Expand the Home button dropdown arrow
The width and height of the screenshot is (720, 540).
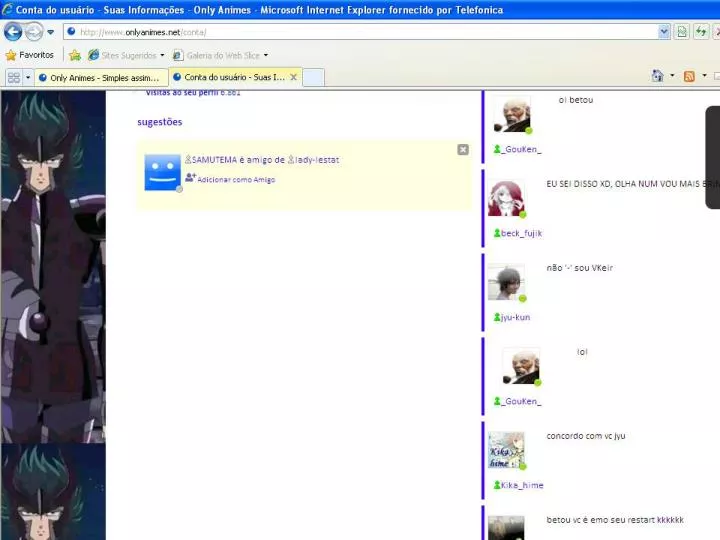672,75
